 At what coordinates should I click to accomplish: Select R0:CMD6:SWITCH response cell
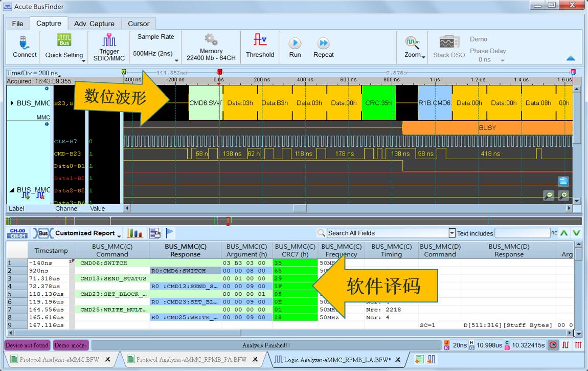185,271
